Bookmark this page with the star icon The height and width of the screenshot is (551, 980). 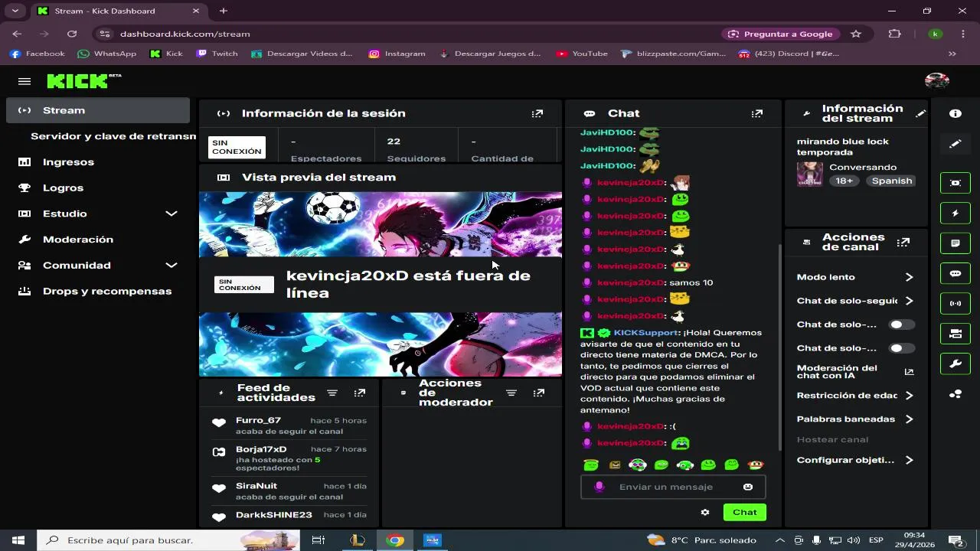(856, 34)
